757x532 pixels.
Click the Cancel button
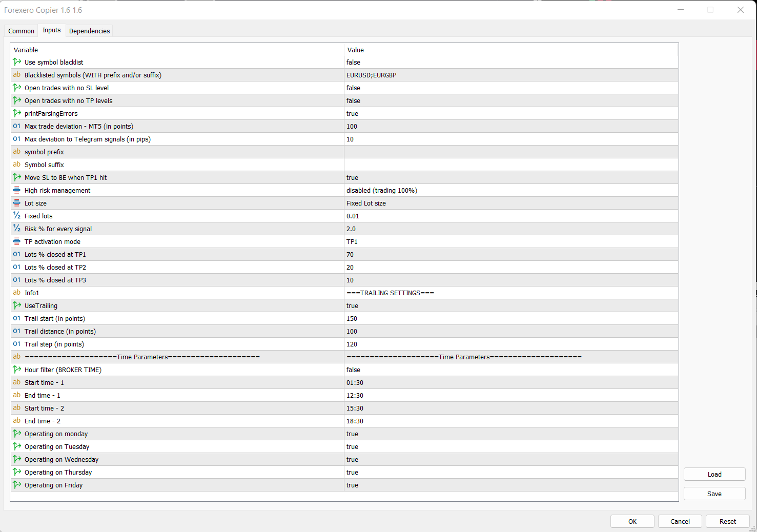(680, 521)
